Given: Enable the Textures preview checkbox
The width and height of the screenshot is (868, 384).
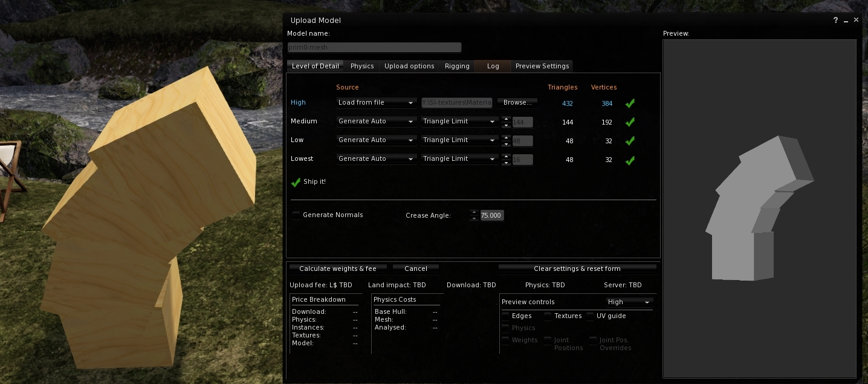Looking at the screenshot, I should click(x=548, y=316).
